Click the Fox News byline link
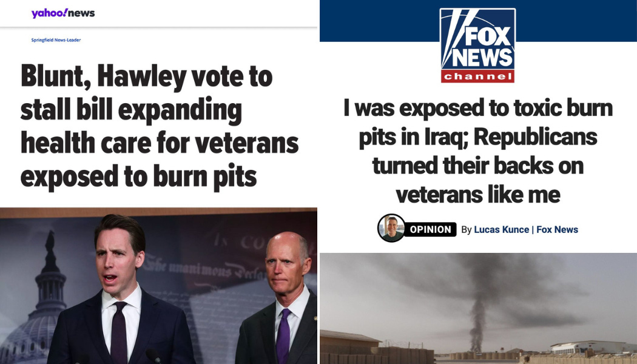The width and height of the screenshot is (637, 364). tap(557, 229)
